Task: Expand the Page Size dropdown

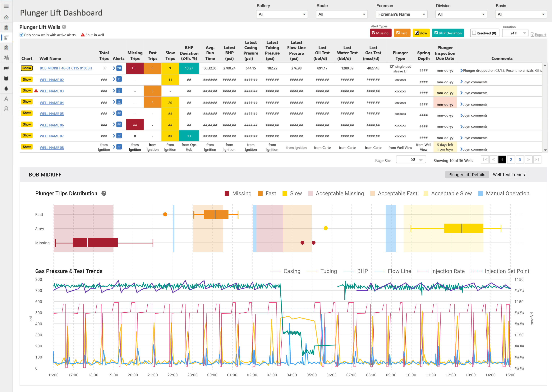Action: pos(411,160)
